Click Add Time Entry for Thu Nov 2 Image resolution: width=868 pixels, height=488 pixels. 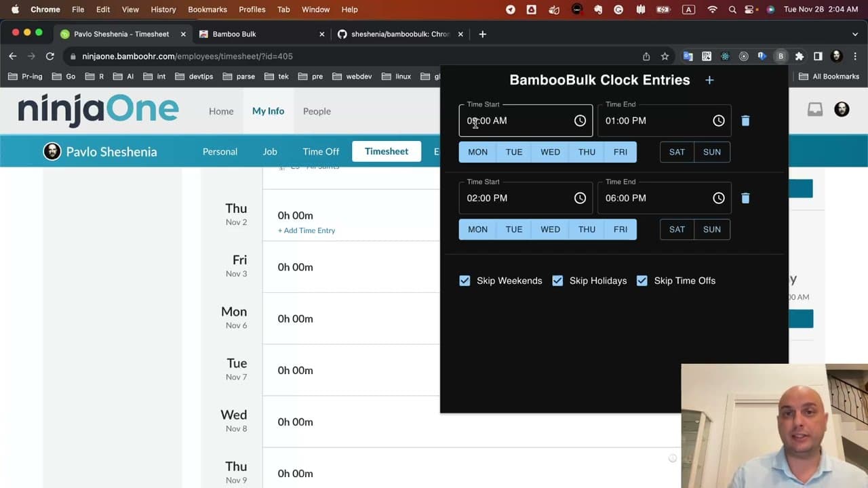click(307, 230)
